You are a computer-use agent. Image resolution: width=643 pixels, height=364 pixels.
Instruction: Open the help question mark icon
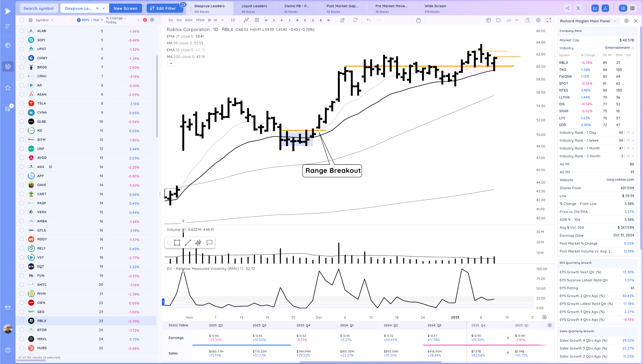(8, 350)
